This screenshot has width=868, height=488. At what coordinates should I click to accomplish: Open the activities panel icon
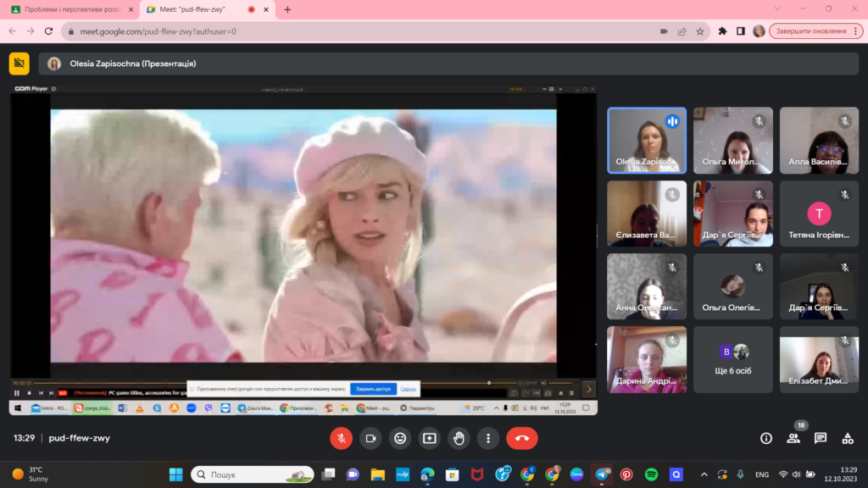[847, 438]
